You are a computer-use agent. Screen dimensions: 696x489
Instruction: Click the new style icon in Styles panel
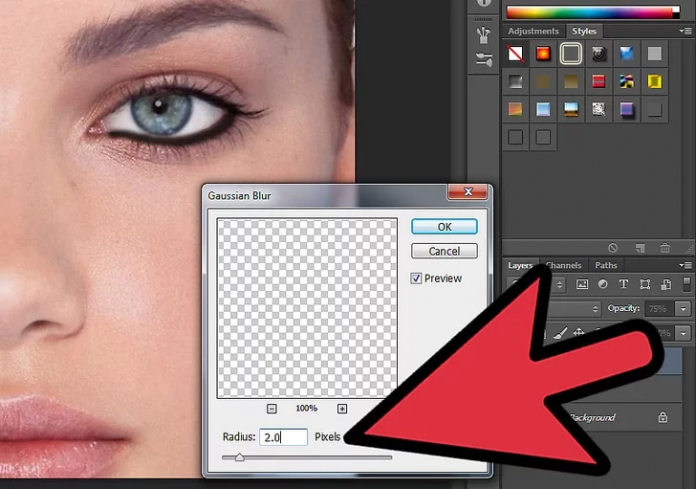(x=639, y=247)
